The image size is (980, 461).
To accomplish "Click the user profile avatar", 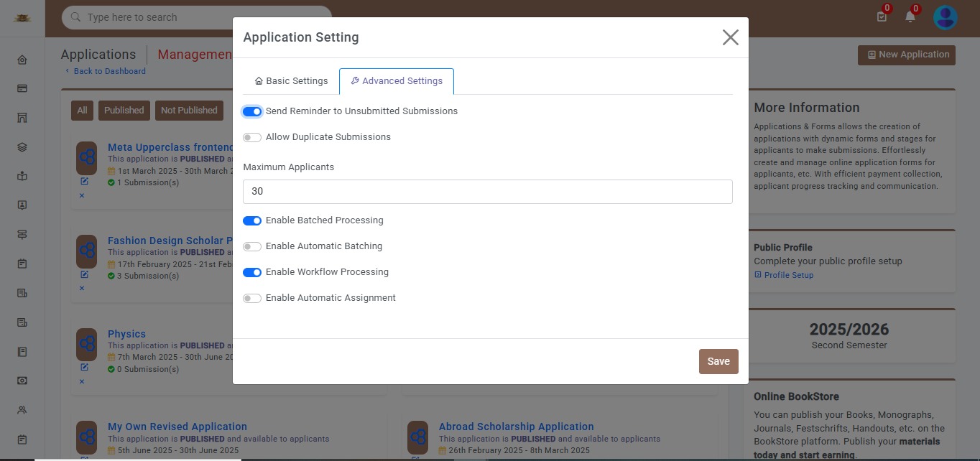I will (x=945, y=17).
